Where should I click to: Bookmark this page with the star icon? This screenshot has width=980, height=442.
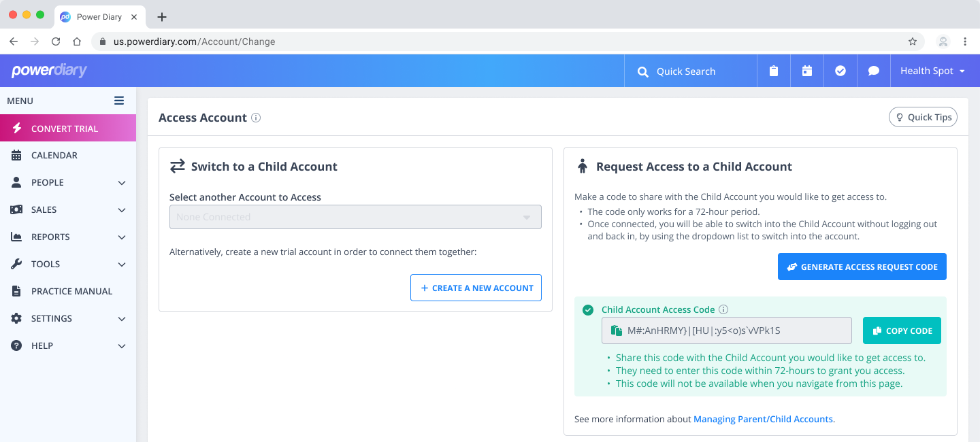coord(913,41)
